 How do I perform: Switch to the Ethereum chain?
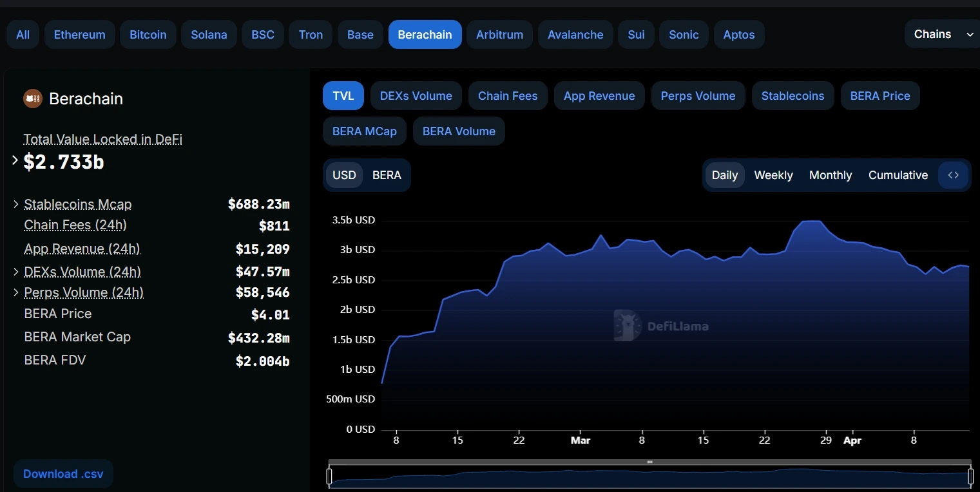[80, 35]
